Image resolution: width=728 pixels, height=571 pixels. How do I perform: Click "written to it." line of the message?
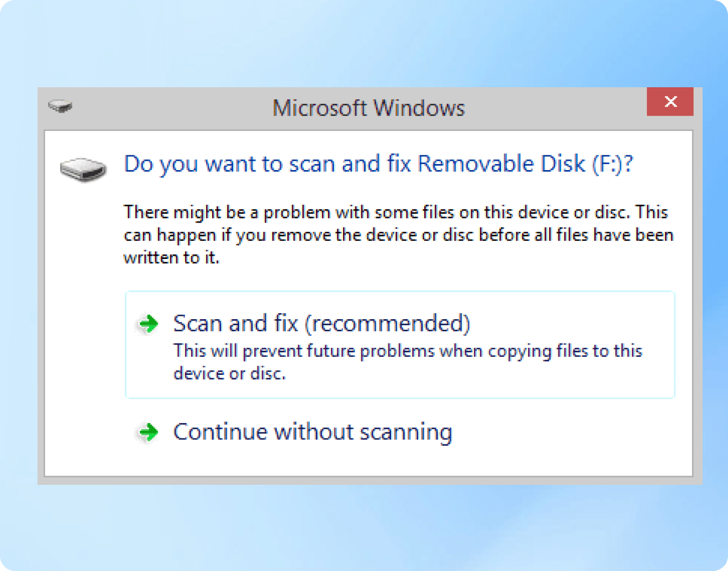coord(171,258)
